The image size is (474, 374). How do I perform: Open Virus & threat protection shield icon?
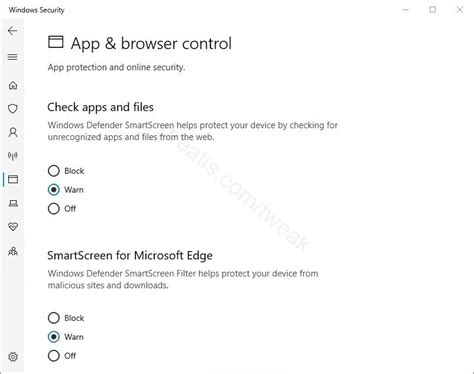tap(13, 109)
